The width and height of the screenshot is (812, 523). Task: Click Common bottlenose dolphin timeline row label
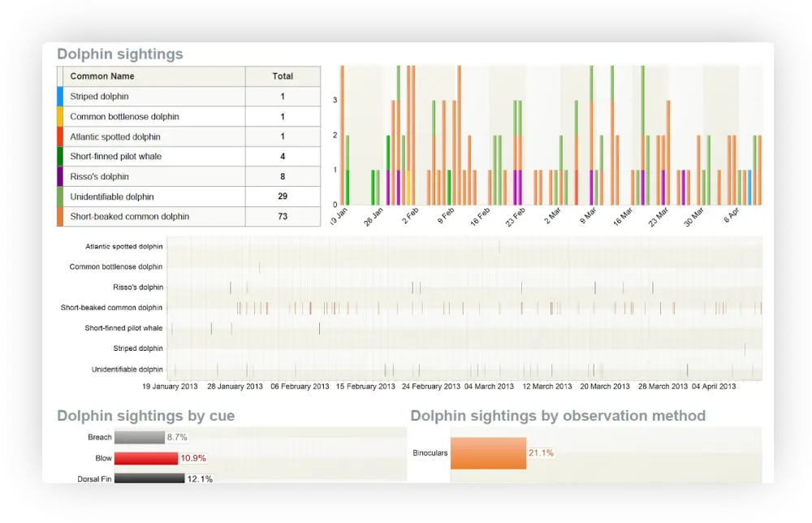coord(116,266)
